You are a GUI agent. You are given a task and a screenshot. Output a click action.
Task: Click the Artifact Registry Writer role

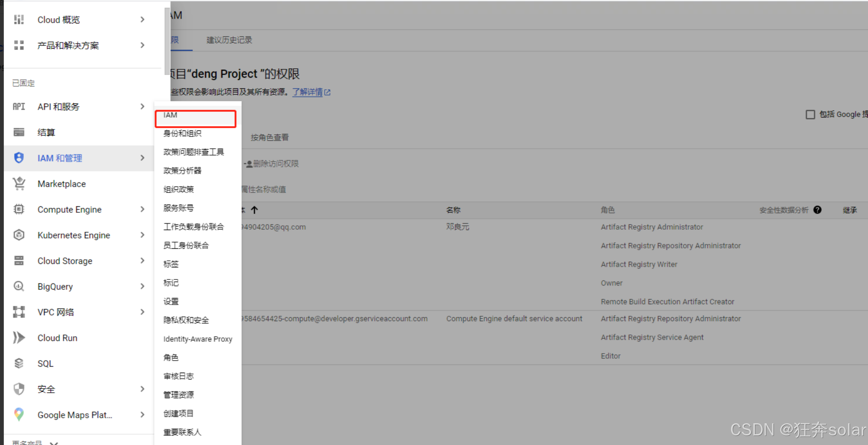tap(639, 264)
